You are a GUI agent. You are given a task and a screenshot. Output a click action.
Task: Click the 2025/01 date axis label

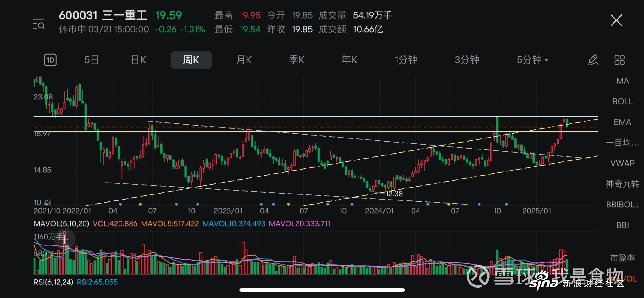pyautogui.click(x=537, y=211)
